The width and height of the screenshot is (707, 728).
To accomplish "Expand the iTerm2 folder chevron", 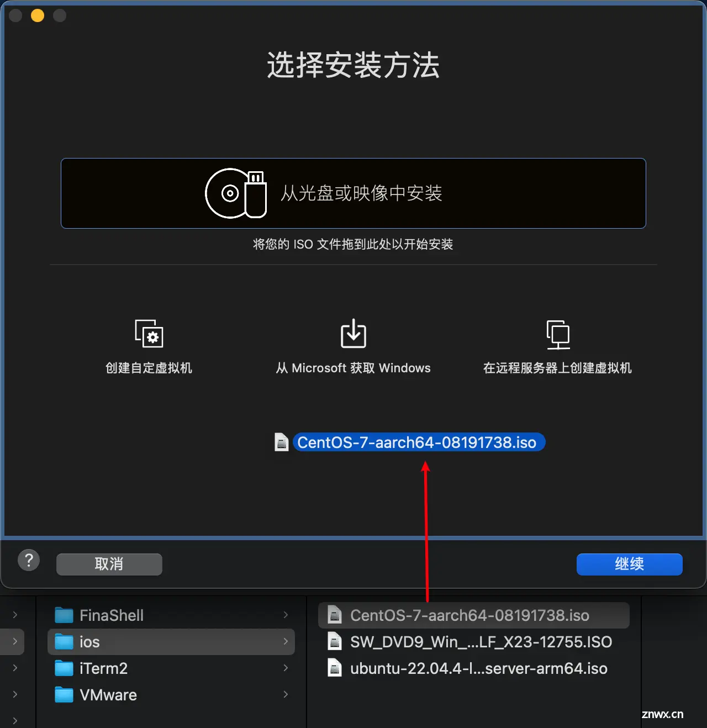I will (286, 668).
